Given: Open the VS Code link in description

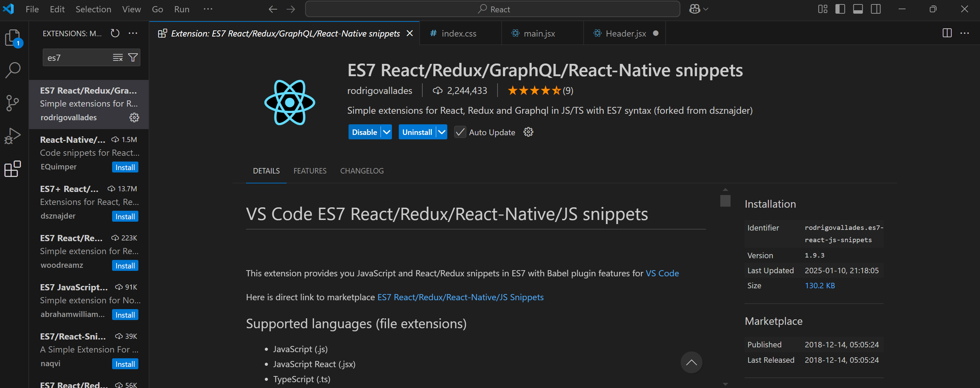Looking at the screenshot, I should point(662,273).
